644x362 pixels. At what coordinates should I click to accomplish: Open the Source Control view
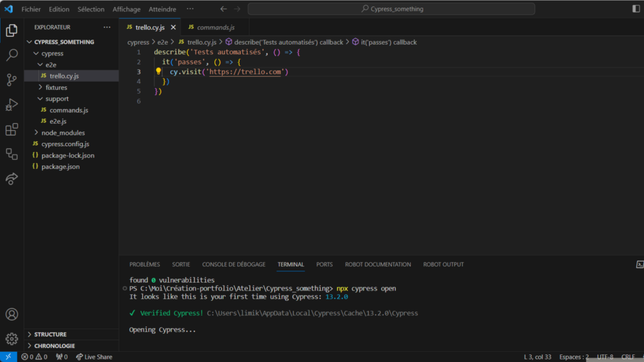[x=11, y=80]
